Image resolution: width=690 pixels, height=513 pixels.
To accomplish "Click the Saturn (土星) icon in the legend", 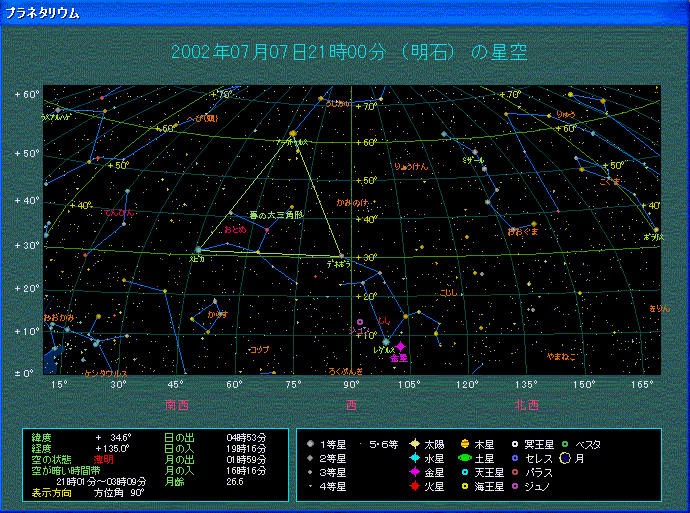I will [x=464, y=458].
